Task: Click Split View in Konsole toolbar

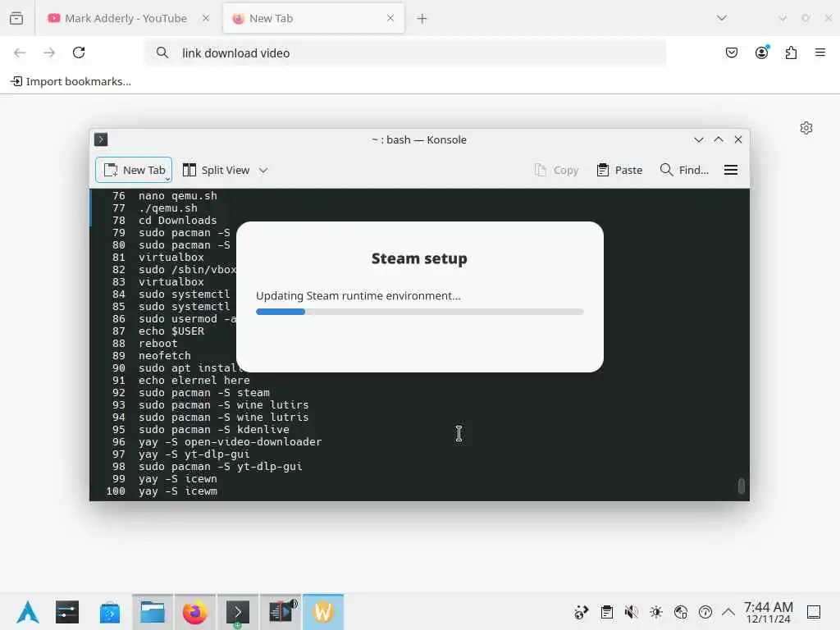Action: click(216, 170)
